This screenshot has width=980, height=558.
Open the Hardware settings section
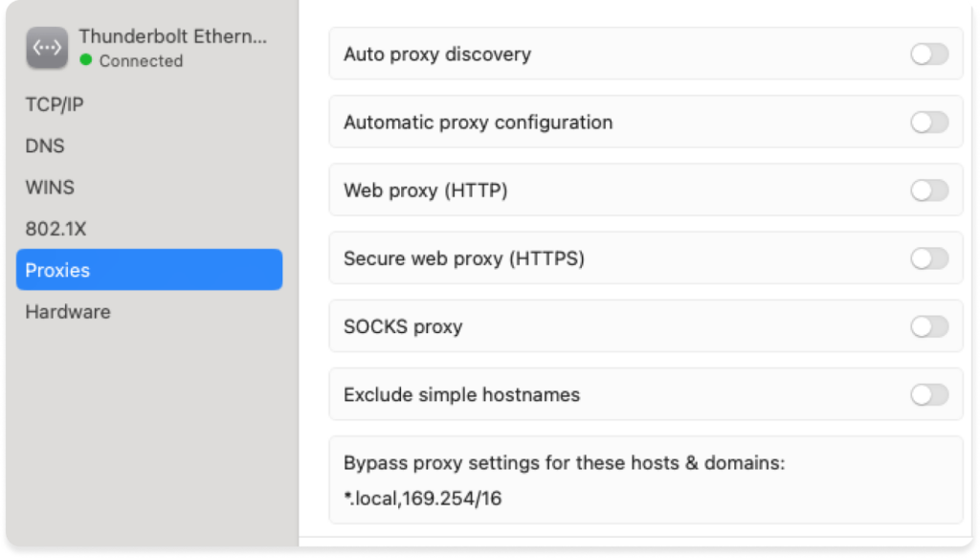click(67, 311)
